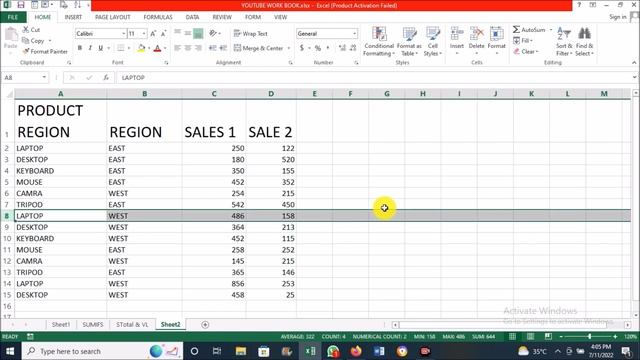Switch to the FORMULAS tab
640x360 pixels.
(158, 17)
